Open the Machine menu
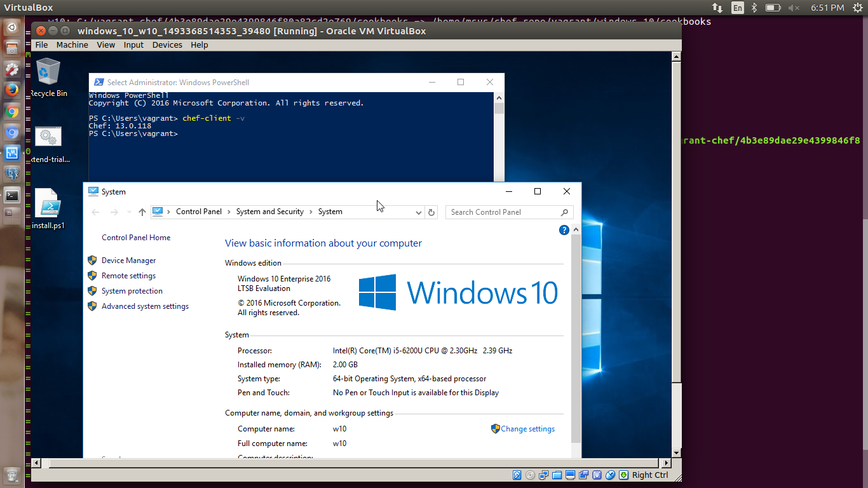Screen dimensions: 868x488 pyautogui.click(x=72, y=44)
